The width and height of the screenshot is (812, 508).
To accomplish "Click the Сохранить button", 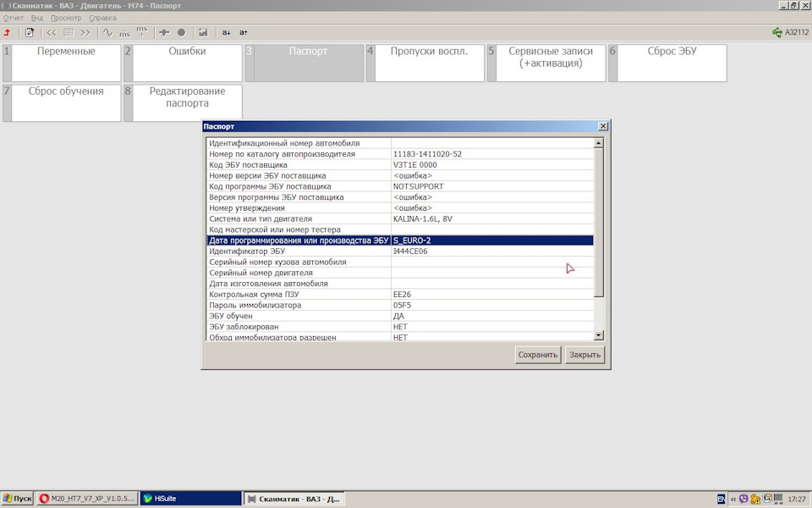I will pos(538,355).
